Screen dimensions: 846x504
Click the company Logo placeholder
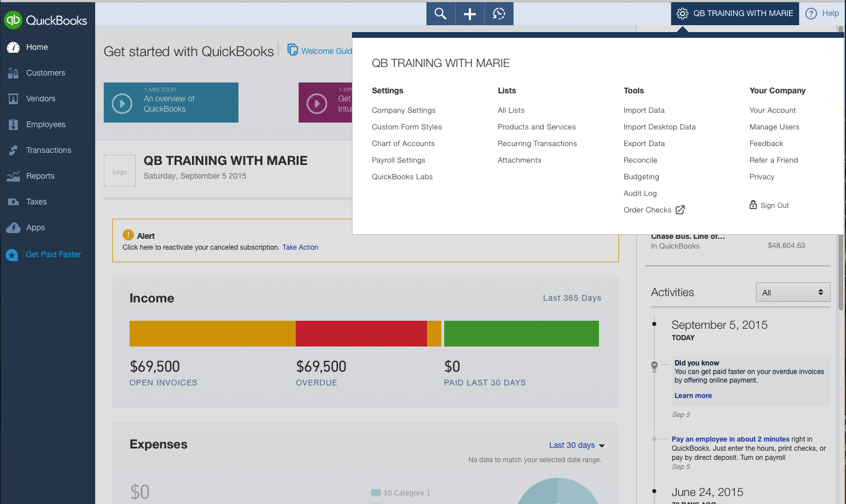tap(120, 171)
